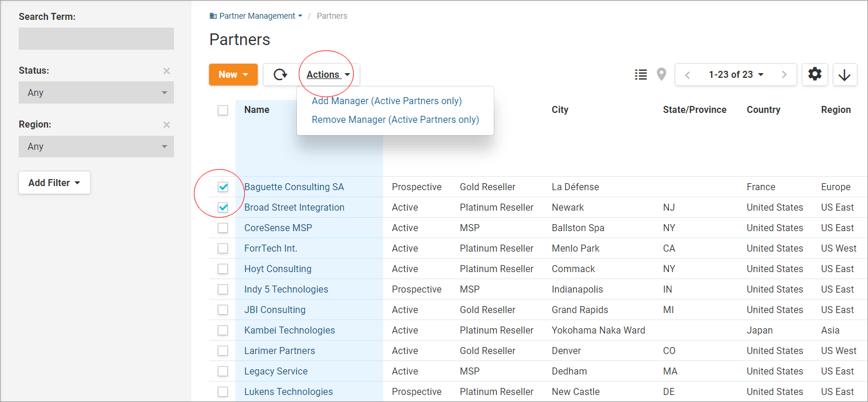Open the Region dropdown

pyautogui.click(x=96, y=146)
